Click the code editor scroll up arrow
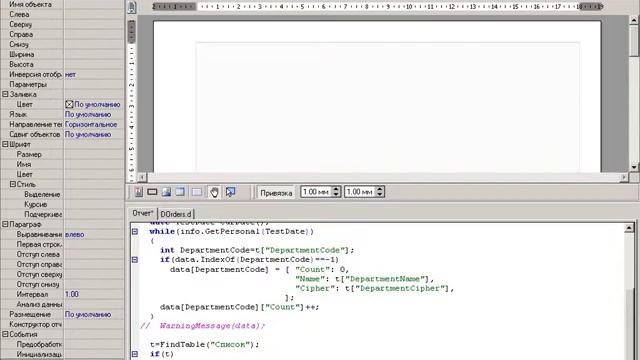This screenshot has height=360, width=640. (x=629, y=228)
